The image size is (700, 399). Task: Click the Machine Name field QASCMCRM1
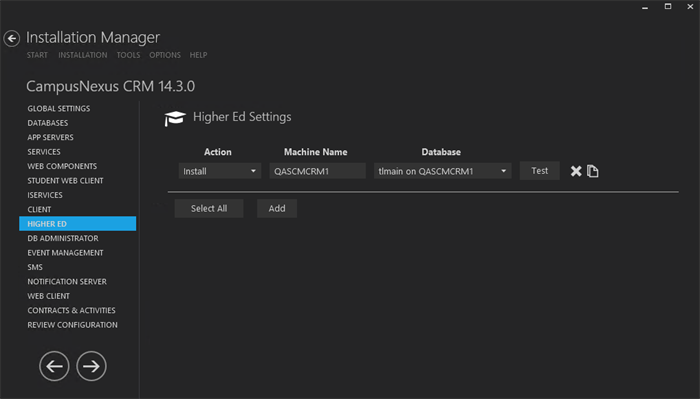(x=317, y=171)
